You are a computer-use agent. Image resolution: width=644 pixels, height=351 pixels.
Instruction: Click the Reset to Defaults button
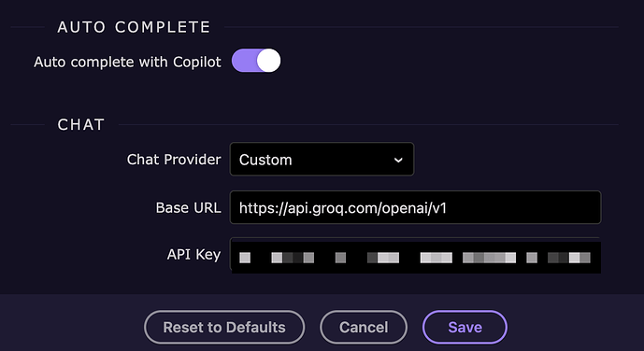click(x=224, y=328)
